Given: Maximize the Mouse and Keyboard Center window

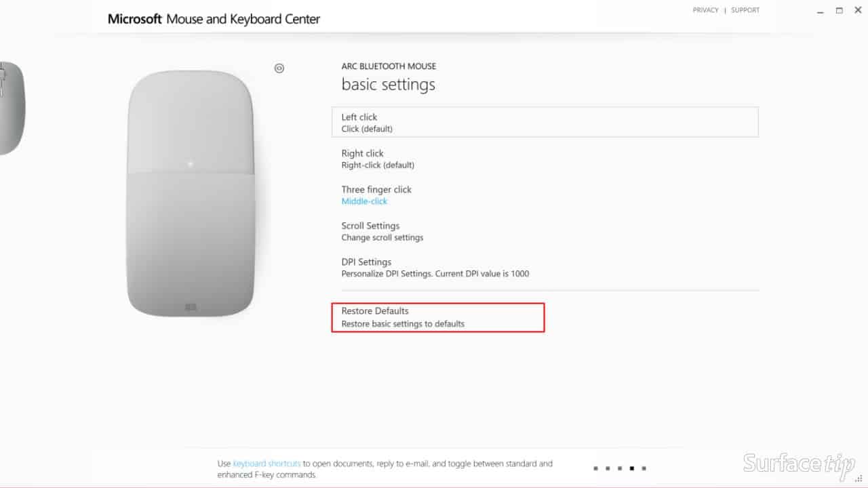Looking at the screenshot, I should (x=839, y=10).
